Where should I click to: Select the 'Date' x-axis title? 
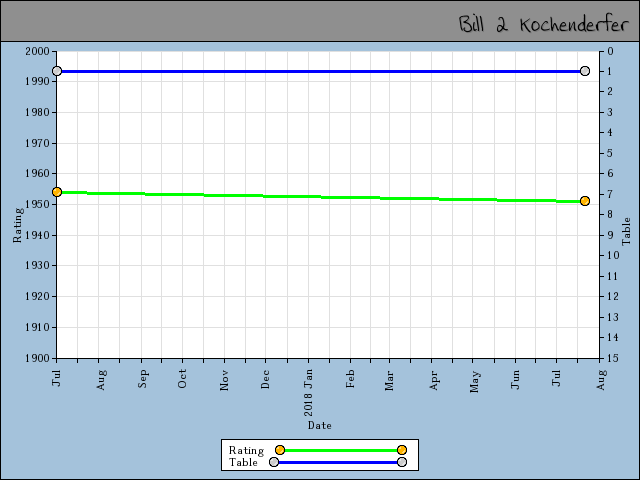(x=320, y=425)
